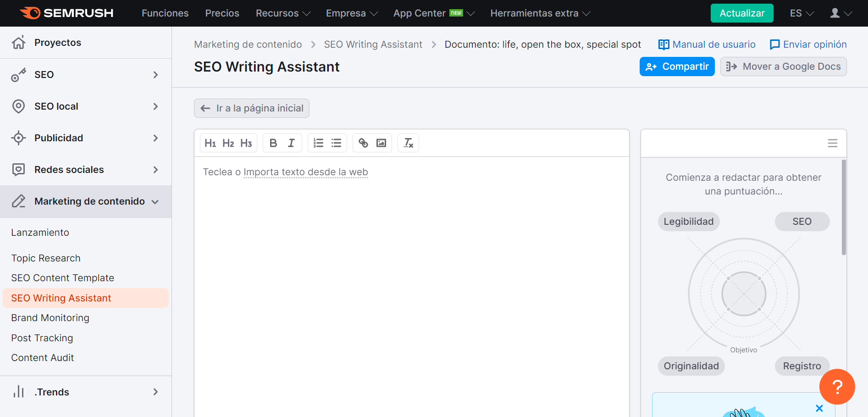Open the Empresa dropdown menu
The width and height of the screenshot is (868, 417).
pyautogui.click(x=352, y=13)
